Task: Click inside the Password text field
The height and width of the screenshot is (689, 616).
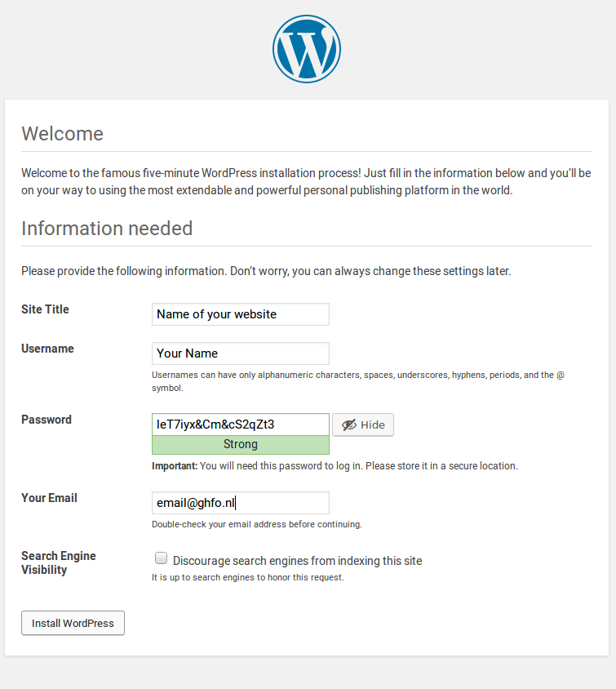Action: tap(241, 425)
